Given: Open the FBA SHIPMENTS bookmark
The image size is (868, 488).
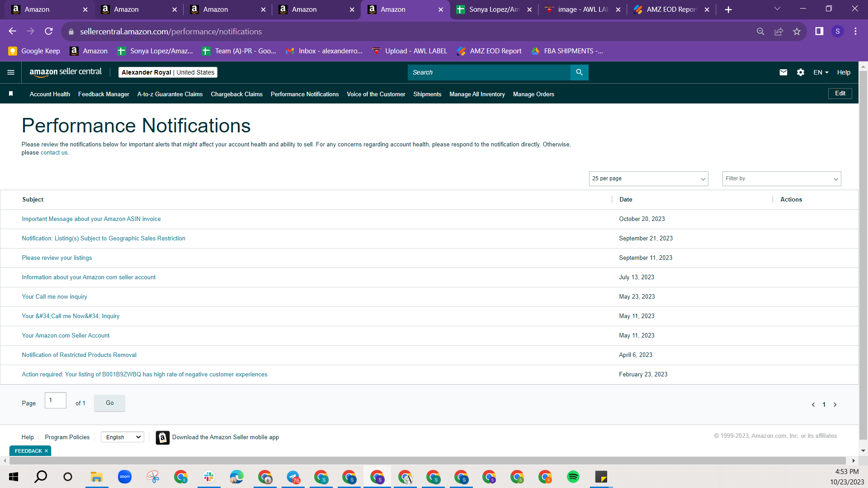Looking at the screenshot, I should pyautogui.click(x=567, y=51).
